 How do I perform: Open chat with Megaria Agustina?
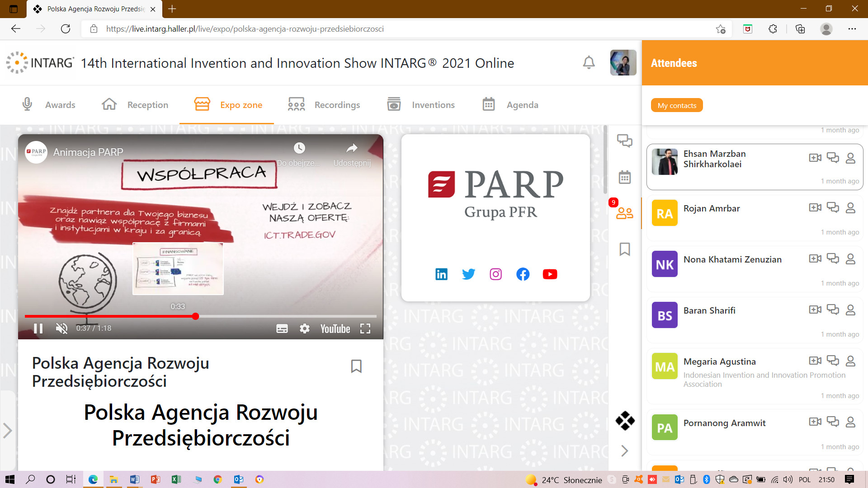coord(833,361)
